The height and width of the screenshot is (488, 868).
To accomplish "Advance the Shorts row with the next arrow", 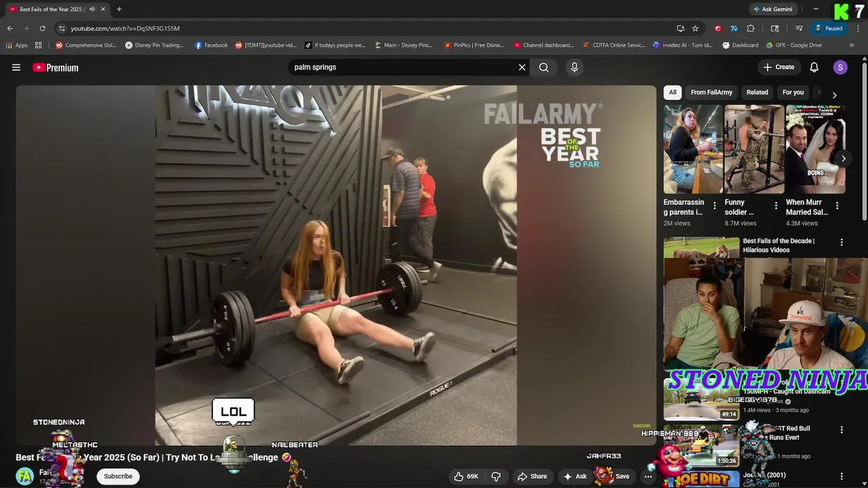I will (844, 159).
